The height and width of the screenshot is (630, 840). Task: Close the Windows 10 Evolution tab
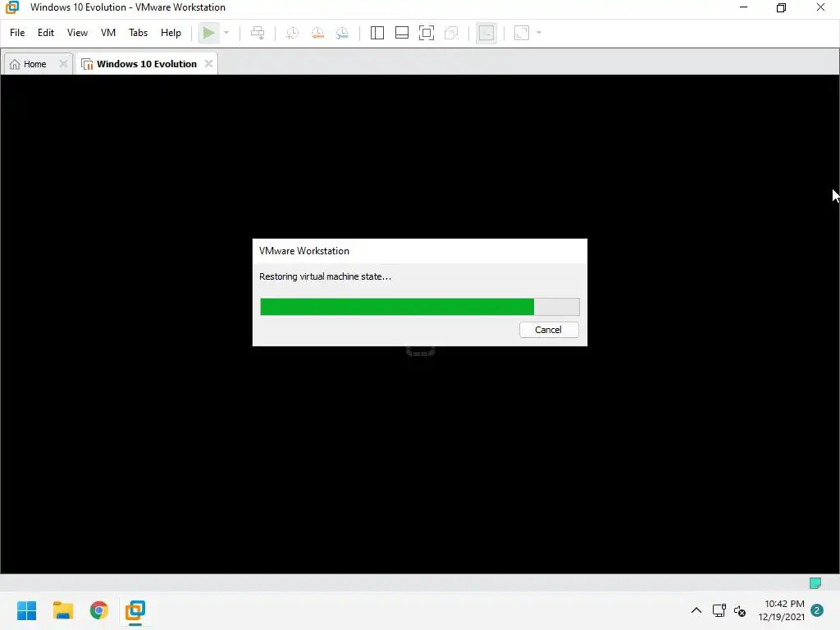(x=209, y=64)
